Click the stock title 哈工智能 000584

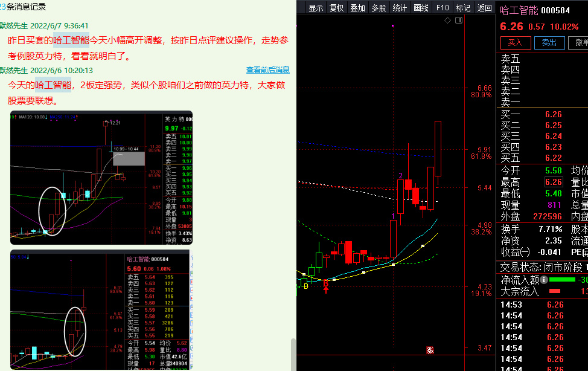(x=535, y=10)
